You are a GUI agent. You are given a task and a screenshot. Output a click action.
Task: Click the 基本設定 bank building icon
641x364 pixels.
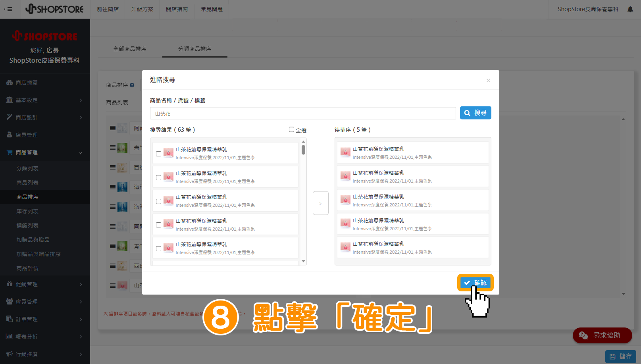[10, 100]
